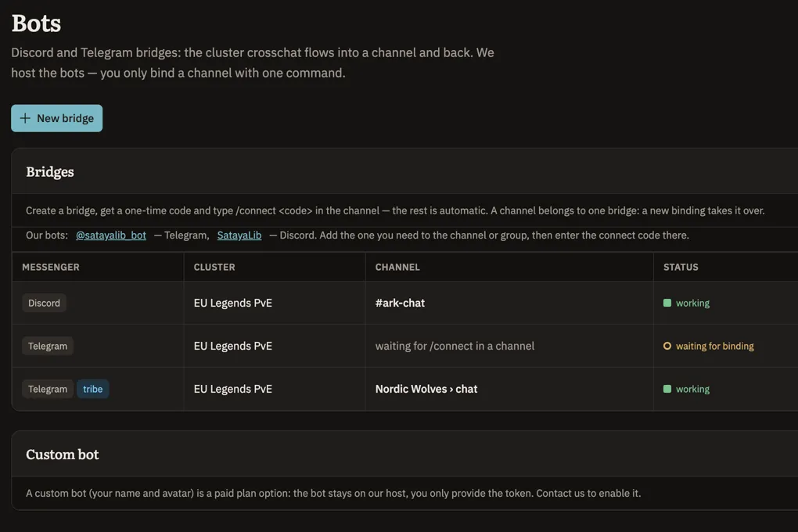Click the plus icon in New bridge
This screenshot has width=798, height=532.
click(25, 118)
